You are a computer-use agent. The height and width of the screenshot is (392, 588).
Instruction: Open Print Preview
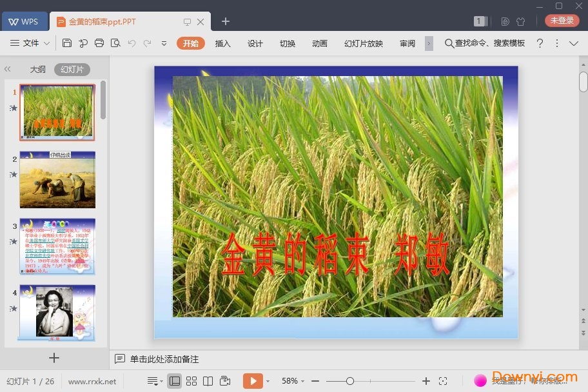click(x=116, y=43)
